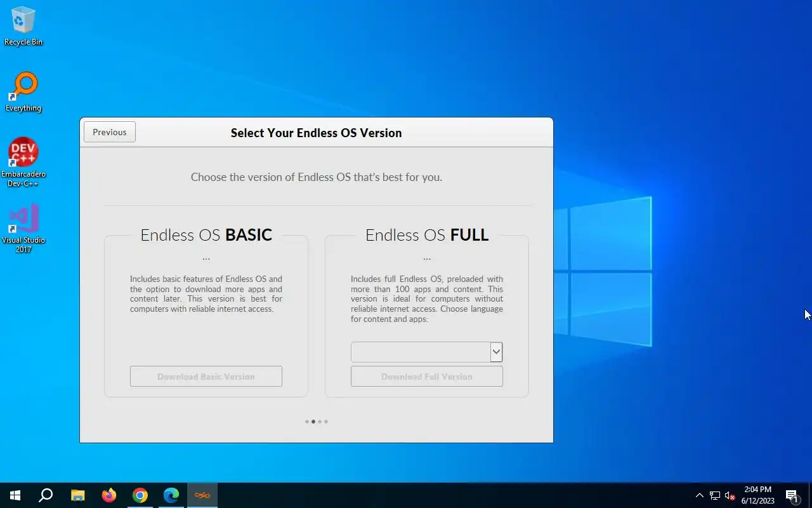Launch Microsoft Edge from the taskbar
812x508 pixels.
click(x=171, y=495)
